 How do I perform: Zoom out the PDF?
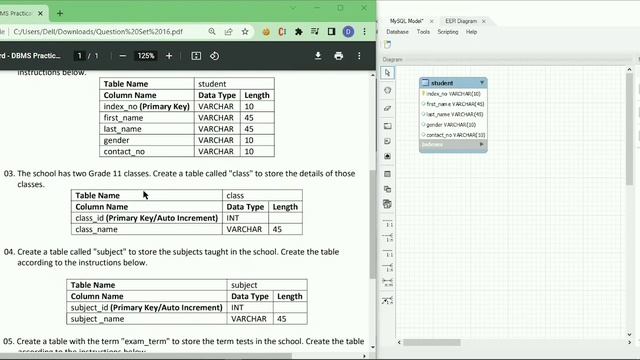[122, 56]
